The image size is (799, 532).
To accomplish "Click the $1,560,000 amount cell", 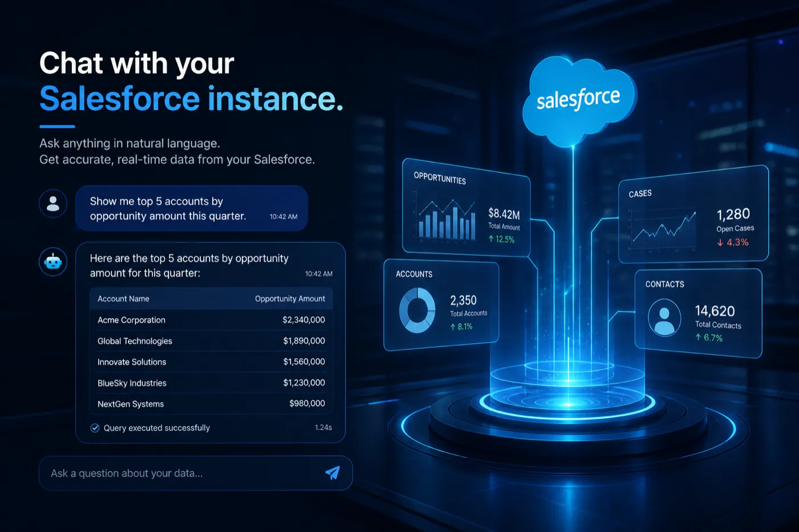I will point(304,362).
